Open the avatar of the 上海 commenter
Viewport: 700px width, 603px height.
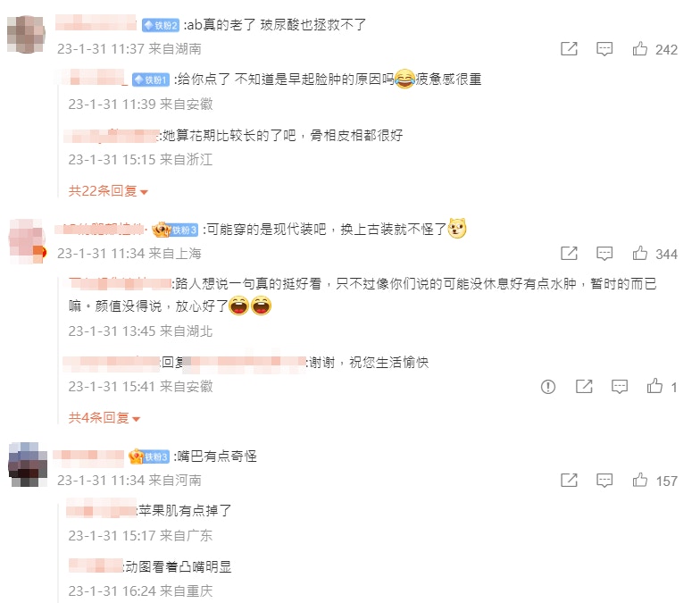point(27,241)
